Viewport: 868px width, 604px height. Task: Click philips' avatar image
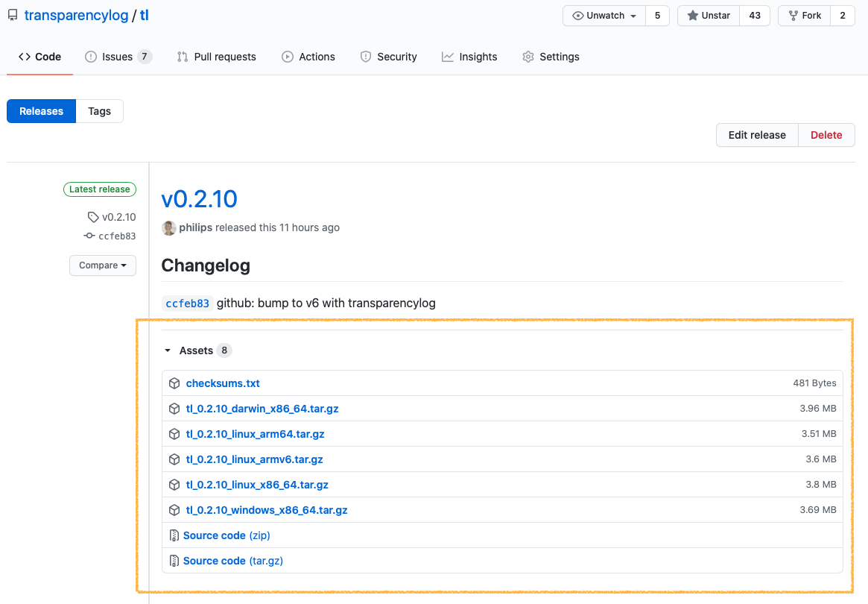coord(169,227)
